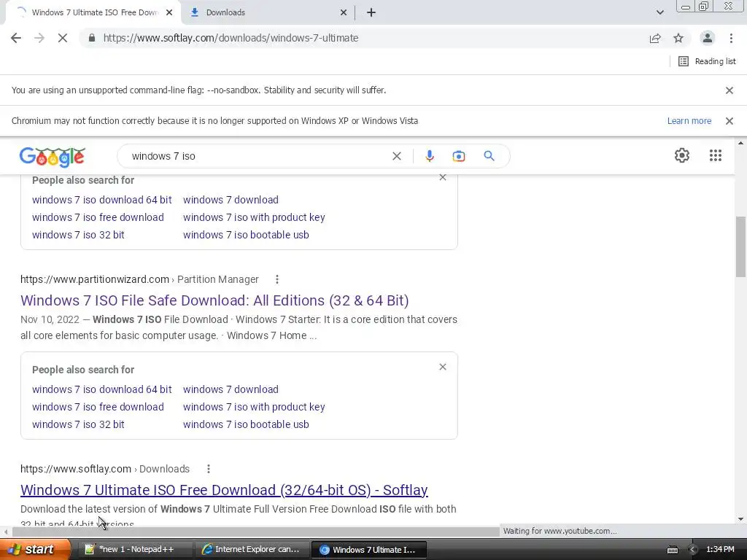The image size is (747, 560).
Task: Dismiss the Windows XP unsupported warning
Action: (729, 121)
